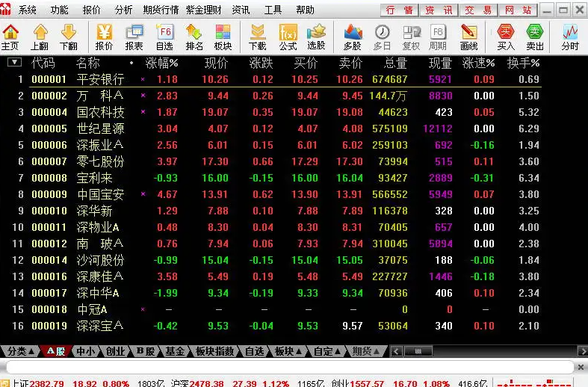Screen dimensions: 588x387
Task: Expand the dropdown arrow beside 代码 header
Action: coord(13,63)
